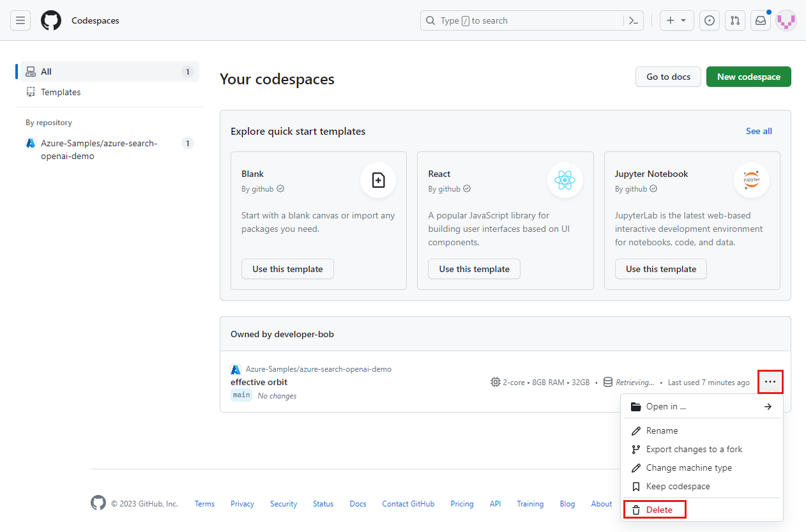
Task: Open the codespace options kebab menu
Action: point(770,381)
